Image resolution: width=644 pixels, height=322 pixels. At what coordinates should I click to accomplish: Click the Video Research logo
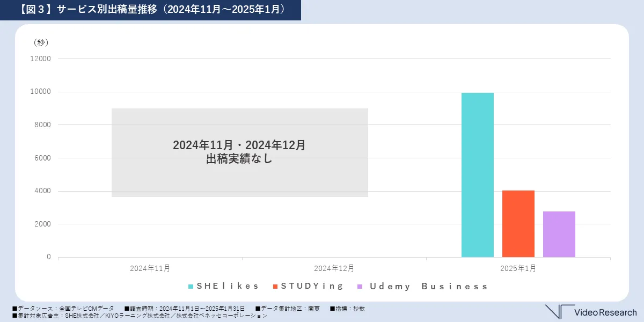tap(591, 312)
